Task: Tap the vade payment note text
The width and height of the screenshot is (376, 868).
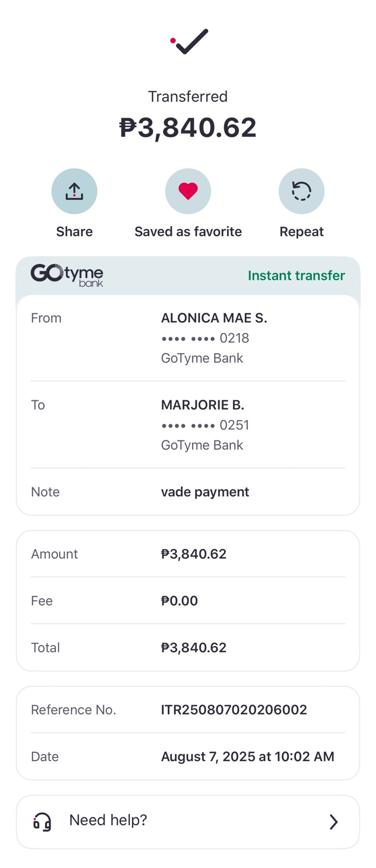Action: coord(205,492)
